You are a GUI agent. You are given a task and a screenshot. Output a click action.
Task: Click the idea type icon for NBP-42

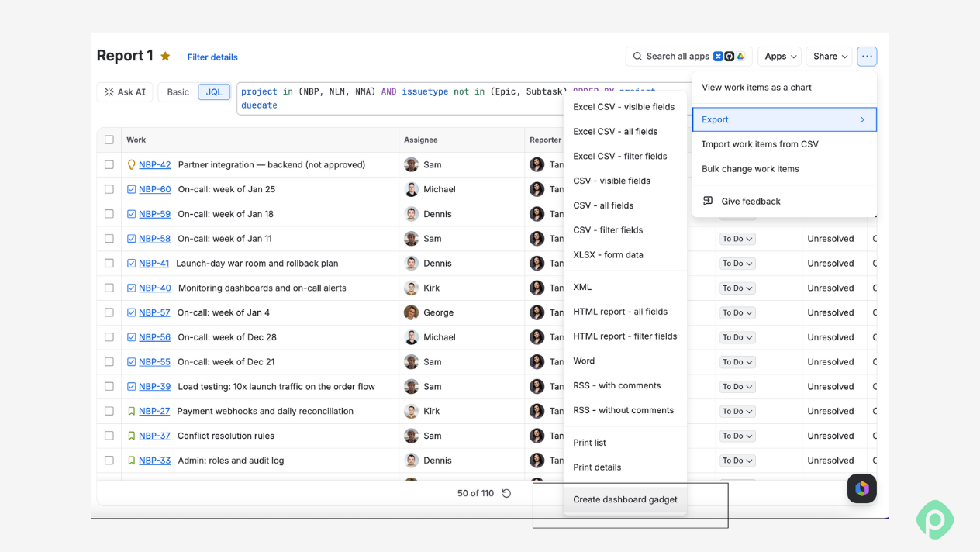point(131,164)
